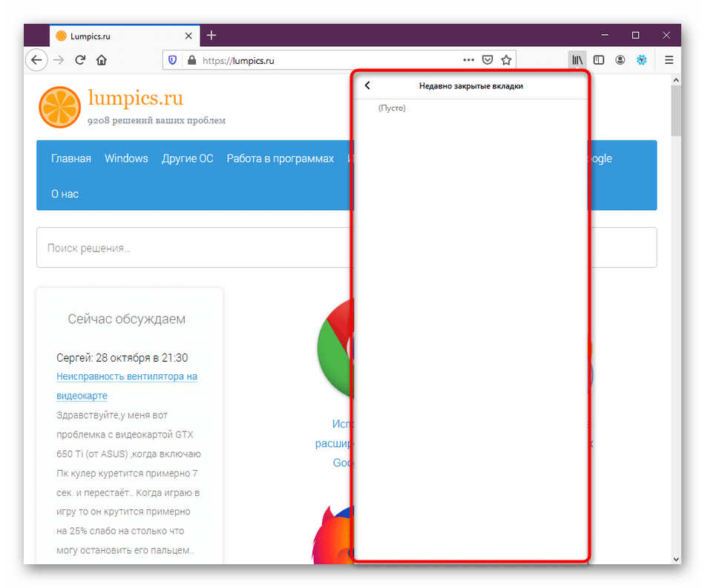This screenshot has height=588, width=705.
Task: Open page actions three-dot menu
Action: (468, 60)
